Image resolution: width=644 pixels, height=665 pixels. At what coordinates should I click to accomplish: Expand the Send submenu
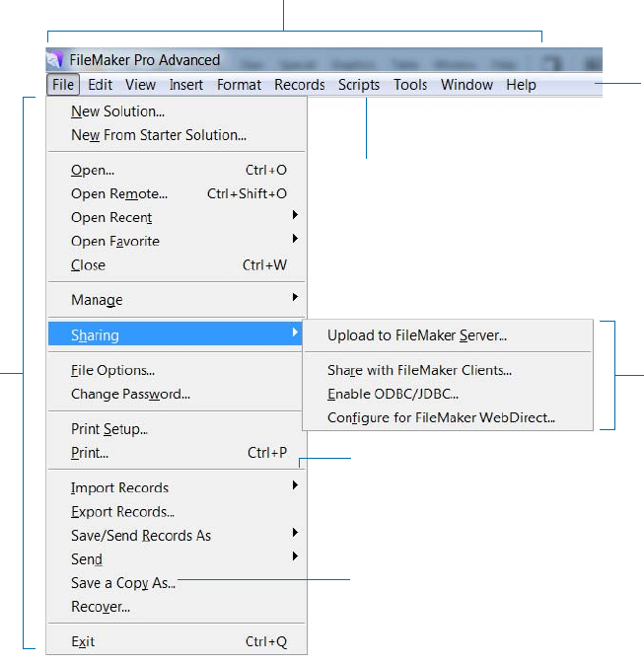tap(177, 559)
